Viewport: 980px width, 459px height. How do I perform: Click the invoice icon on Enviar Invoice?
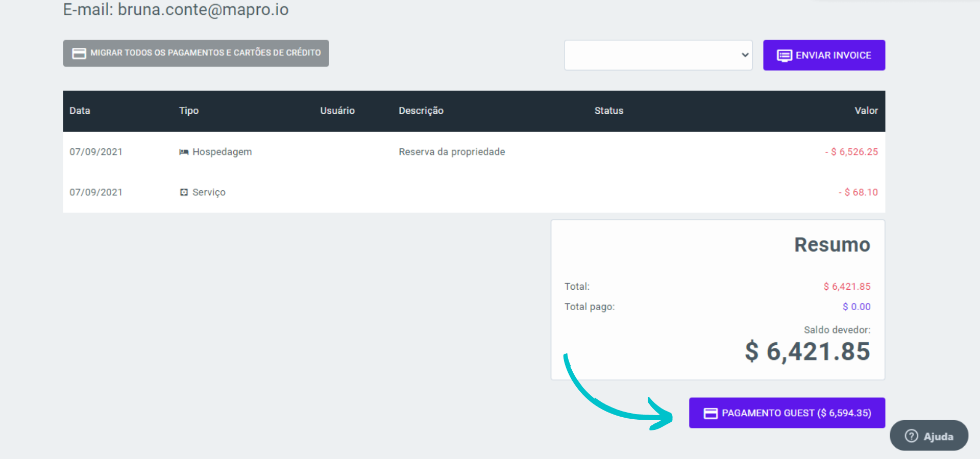tap(784, 55)
